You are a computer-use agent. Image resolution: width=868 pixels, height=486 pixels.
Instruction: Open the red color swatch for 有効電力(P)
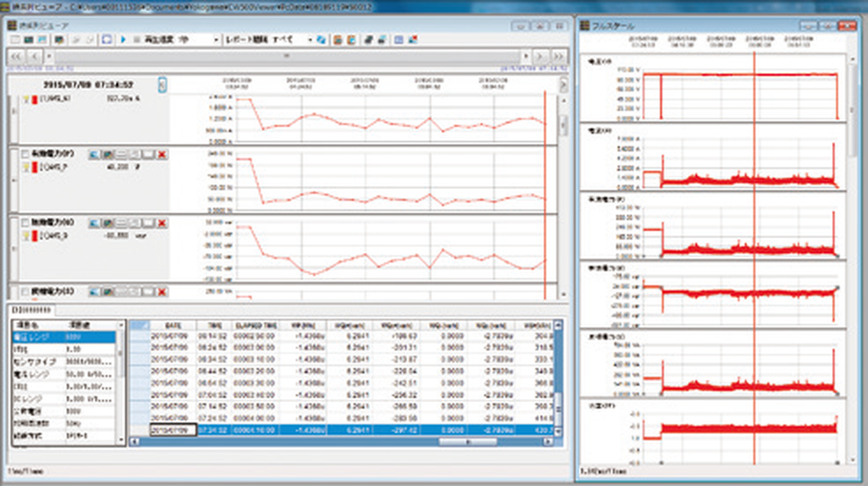(35, 167)
